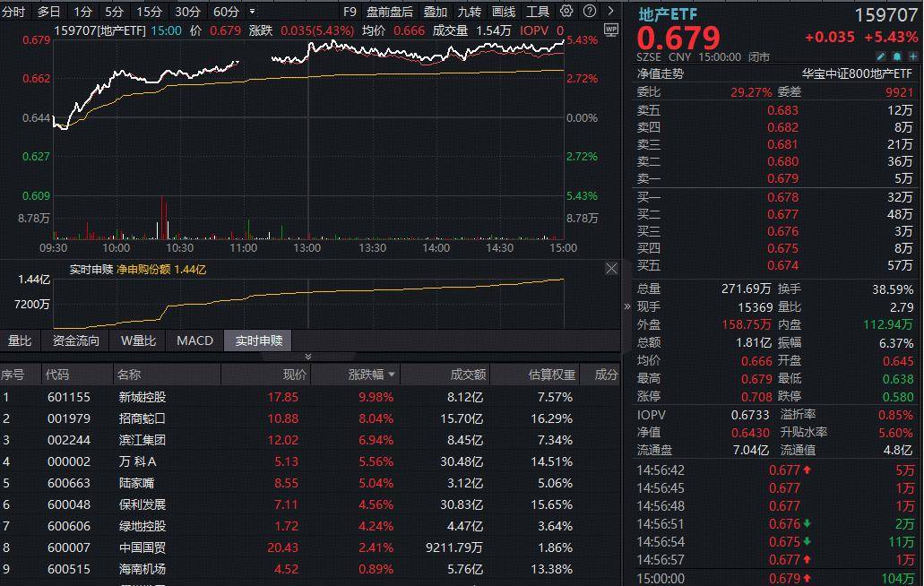Click 净值走势 link in quote panel
This screenshot has height=586, width=924.
[660, 73]
